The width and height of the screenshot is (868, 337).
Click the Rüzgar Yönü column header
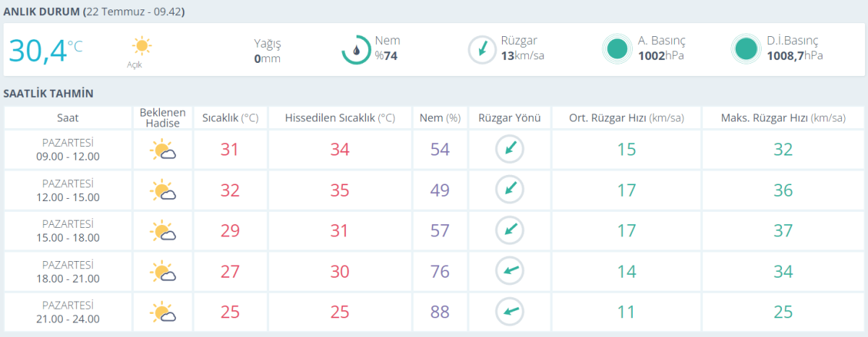(x=509, y=118)
